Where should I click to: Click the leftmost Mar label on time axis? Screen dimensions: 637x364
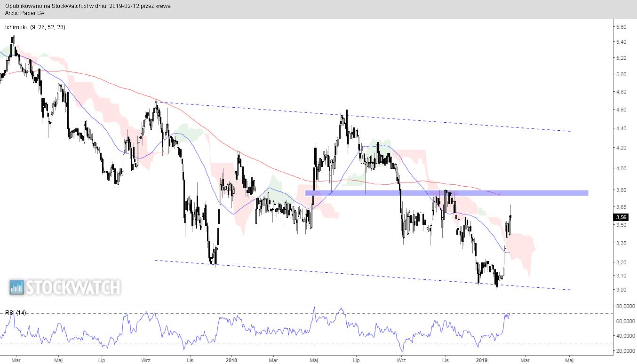coord(16,360)
